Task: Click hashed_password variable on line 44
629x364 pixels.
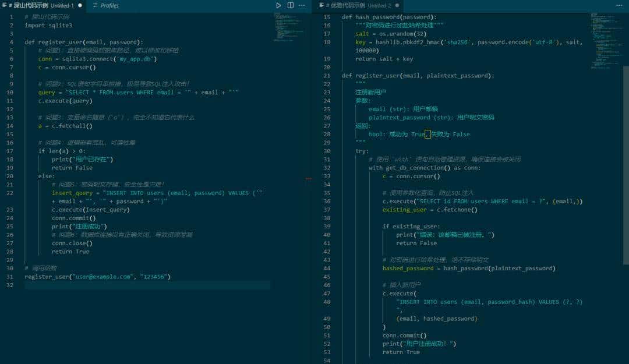Action: [408, 268]
